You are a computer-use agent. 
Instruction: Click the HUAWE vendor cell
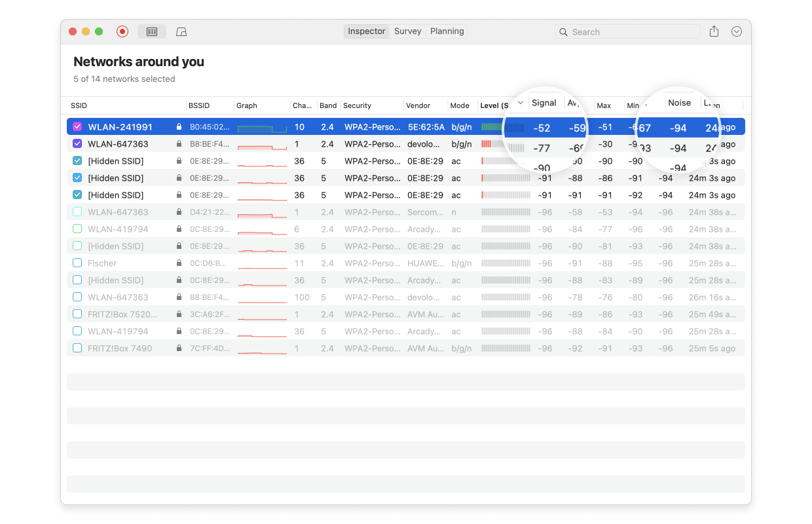(426, 263)
